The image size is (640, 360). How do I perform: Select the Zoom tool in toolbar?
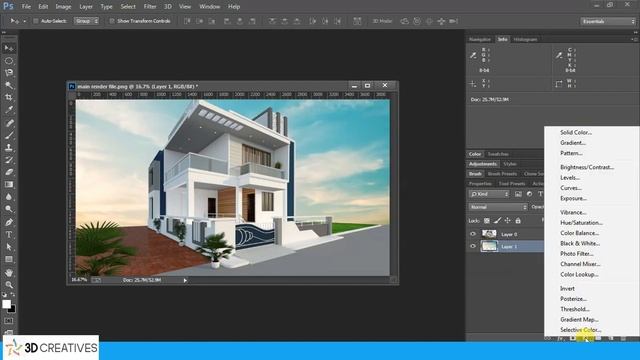(9, 285)
